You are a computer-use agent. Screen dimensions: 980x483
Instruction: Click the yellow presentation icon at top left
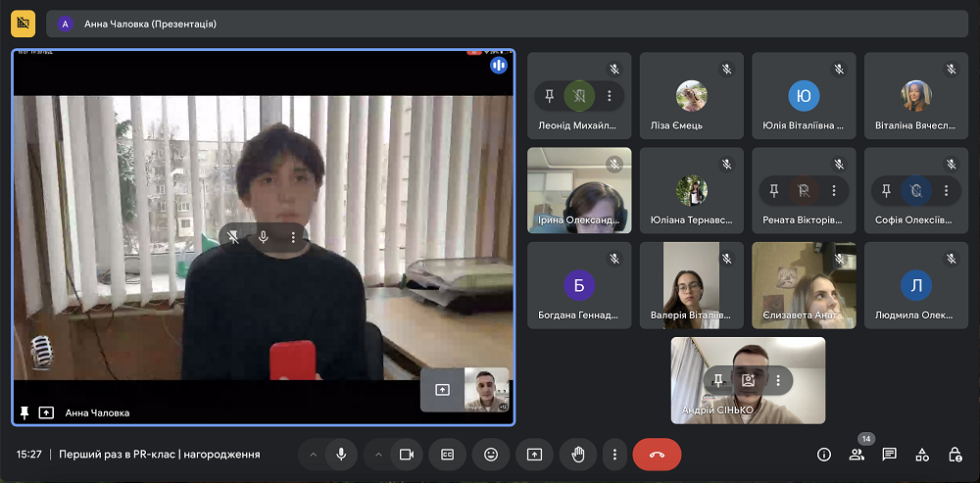tap(24, 23)
